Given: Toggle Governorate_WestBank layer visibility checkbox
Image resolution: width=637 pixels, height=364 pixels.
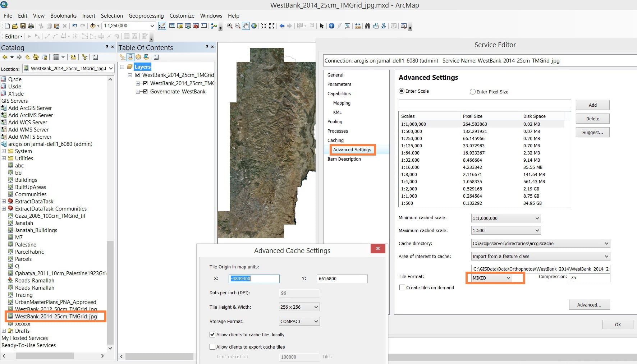Looking at the screenshot, I should click(x=146, y=92).
